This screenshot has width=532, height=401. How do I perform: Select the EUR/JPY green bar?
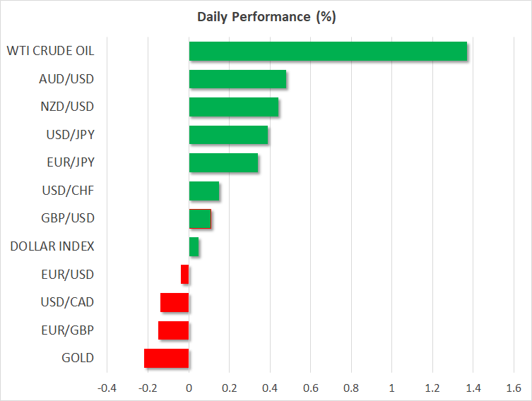coord(223,163)
